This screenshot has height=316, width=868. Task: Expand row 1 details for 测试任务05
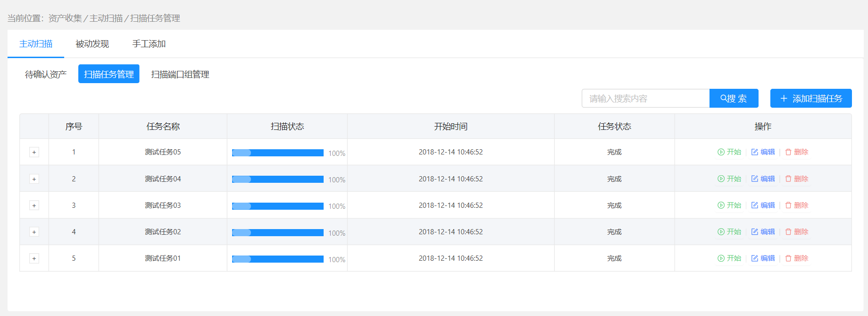tap(34, 152)
